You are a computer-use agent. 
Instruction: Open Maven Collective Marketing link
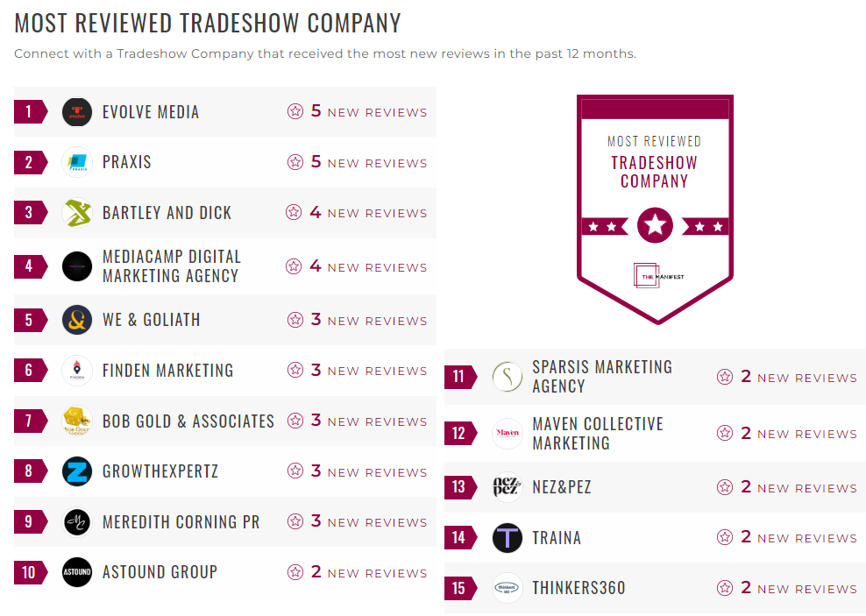[x=597, y=434]
